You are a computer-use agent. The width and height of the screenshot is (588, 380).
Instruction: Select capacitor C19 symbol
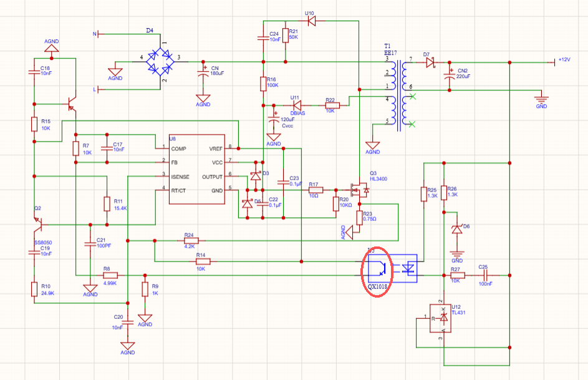click(x=34, y=253)
